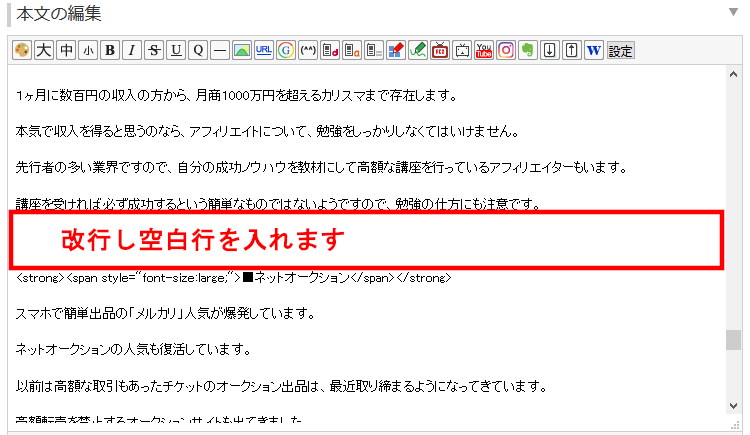Insert blockquote with Q button
750x435 pixels.
[x=198, y=50]
